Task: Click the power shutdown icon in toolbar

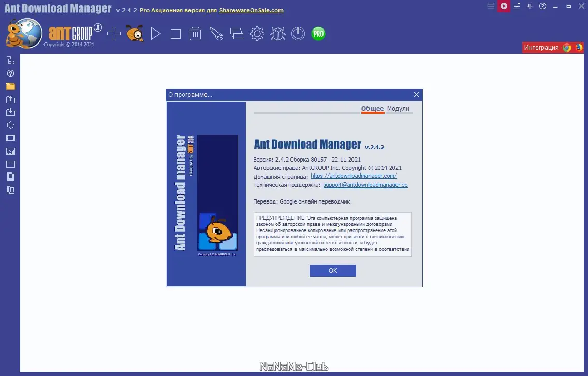Action: 298,34
